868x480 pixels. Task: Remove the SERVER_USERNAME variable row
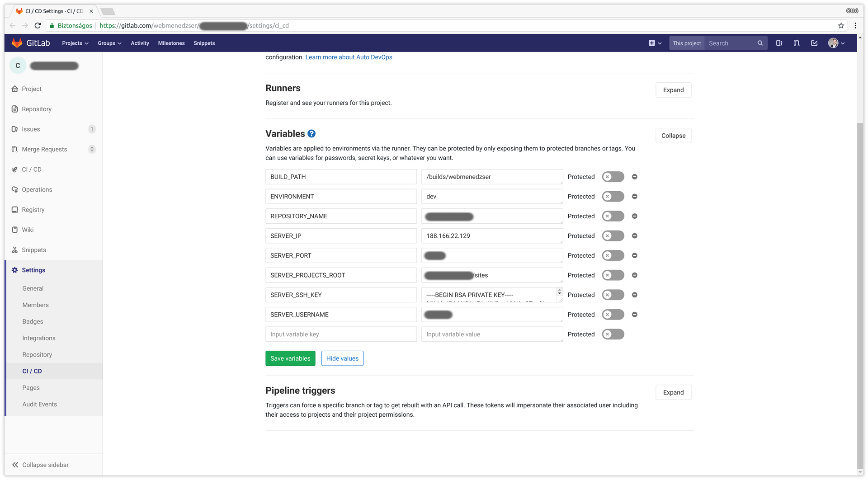[x=635, y=315]
